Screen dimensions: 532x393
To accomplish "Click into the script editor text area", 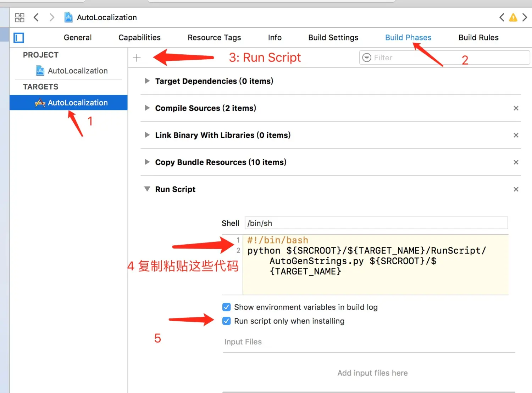I will click(376, 264).
